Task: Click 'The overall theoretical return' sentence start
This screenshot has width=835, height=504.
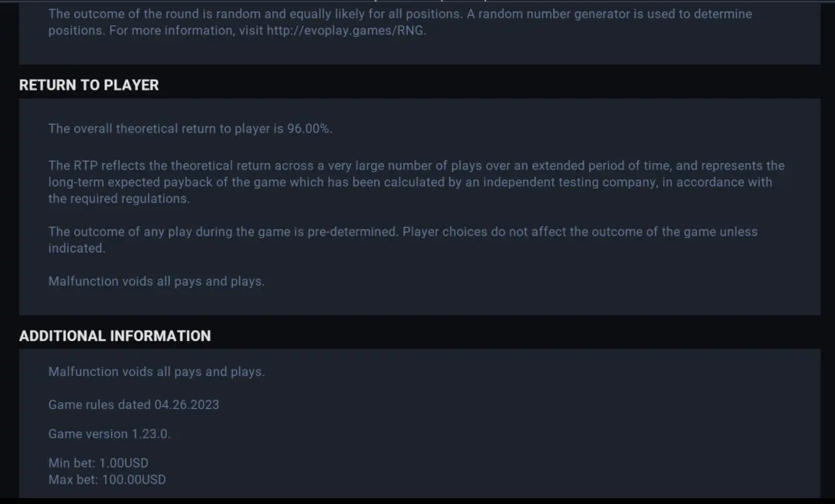Action: (x=140, y=129)
